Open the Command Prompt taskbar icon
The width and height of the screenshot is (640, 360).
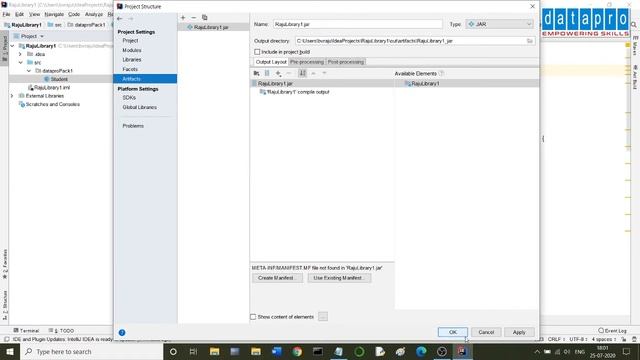click(x=318, y=351)
